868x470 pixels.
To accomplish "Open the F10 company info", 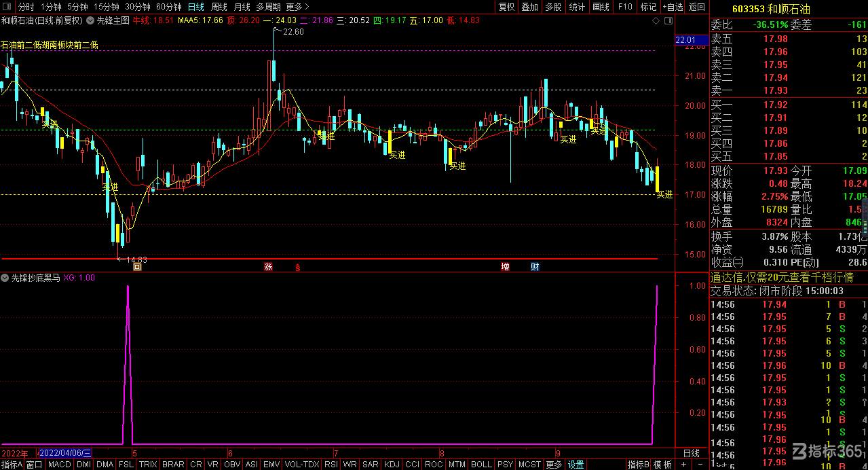I will pyautogui.click(x=625, y=7).
